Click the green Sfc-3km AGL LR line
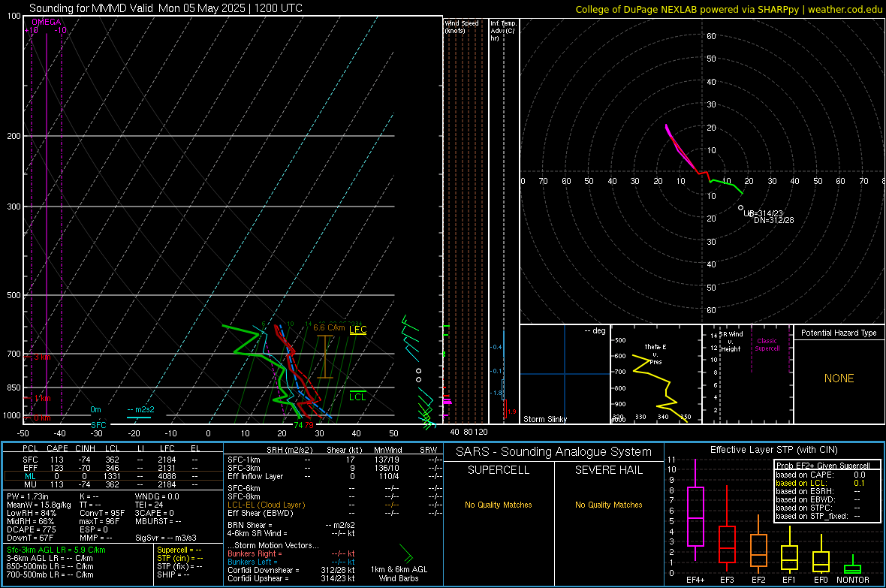 56,550
